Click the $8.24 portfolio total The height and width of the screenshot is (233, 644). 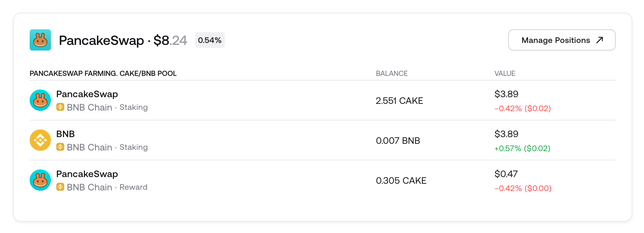click(170, 40)
